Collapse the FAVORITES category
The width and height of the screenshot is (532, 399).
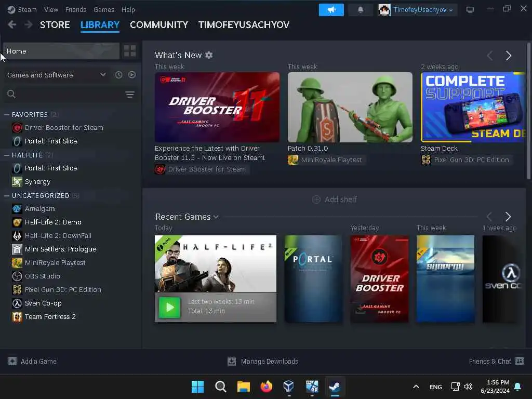[6, 115]
